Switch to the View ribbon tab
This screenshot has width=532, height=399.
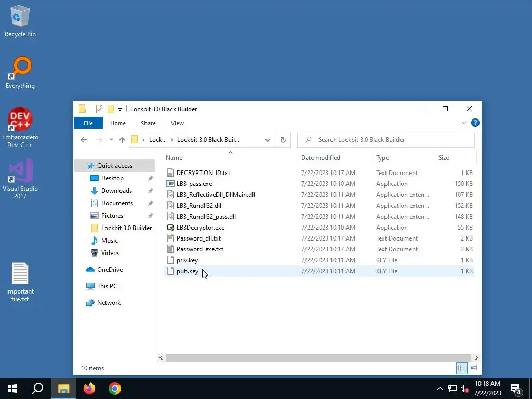point(177,123)
